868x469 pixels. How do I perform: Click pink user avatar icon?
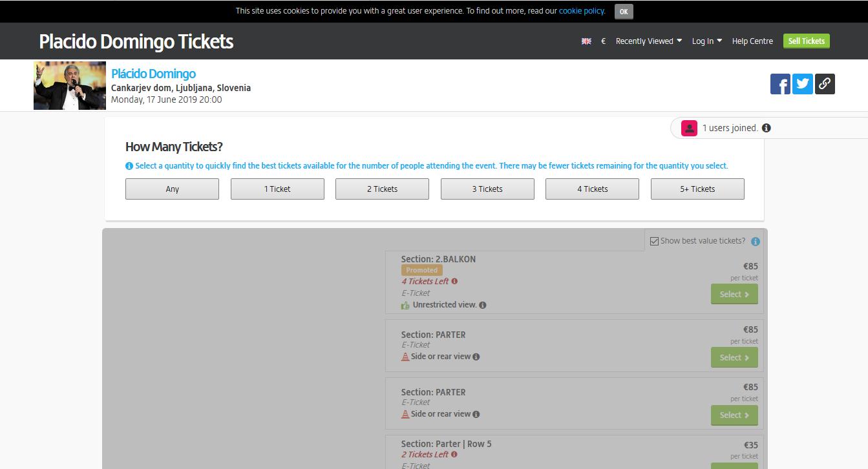click(689, 128)
